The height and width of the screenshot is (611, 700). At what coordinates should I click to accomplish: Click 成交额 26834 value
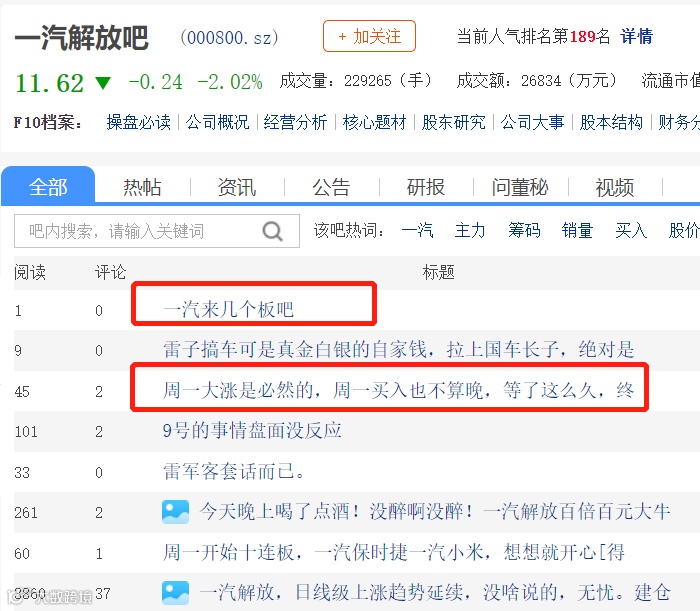[541, 81]
